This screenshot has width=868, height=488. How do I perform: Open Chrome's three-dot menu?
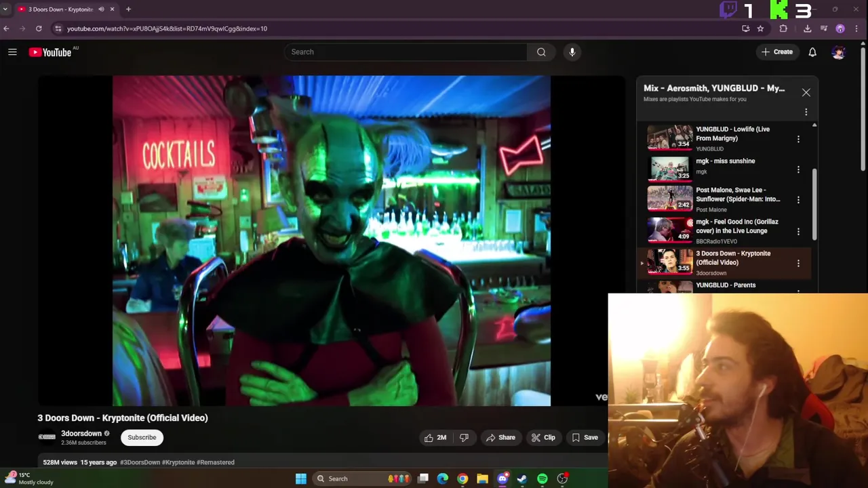click(x=856, y=28)
